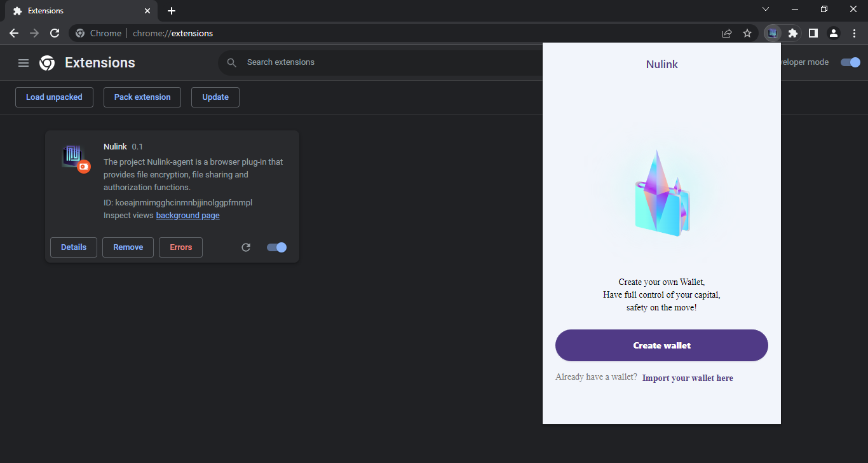Expand the tab search chevron dropdown

(766, 9)
